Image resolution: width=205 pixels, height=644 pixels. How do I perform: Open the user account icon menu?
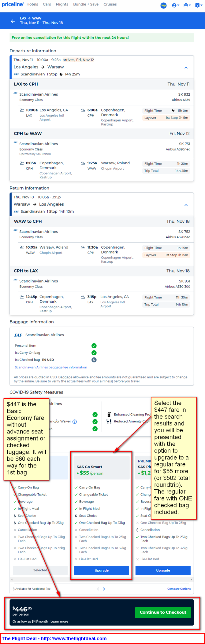tap(176, 5)
